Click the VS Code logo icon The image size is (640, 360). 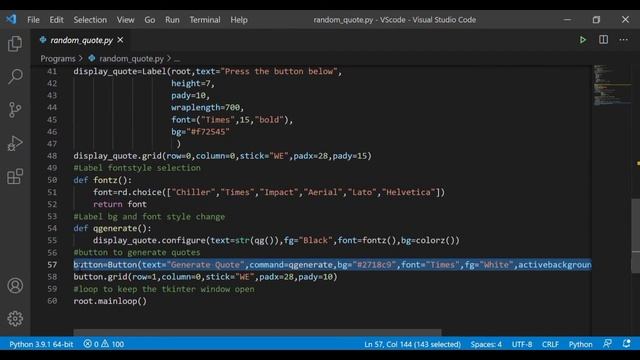pyautogui.click(x=11, y=19)
